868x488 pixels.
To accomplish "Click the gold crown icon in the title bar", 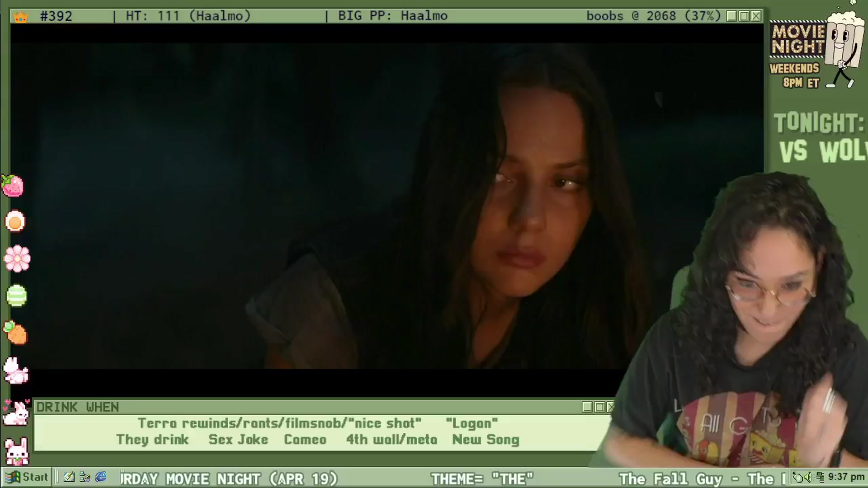I will pyautogui.click(x=21, y=17).
